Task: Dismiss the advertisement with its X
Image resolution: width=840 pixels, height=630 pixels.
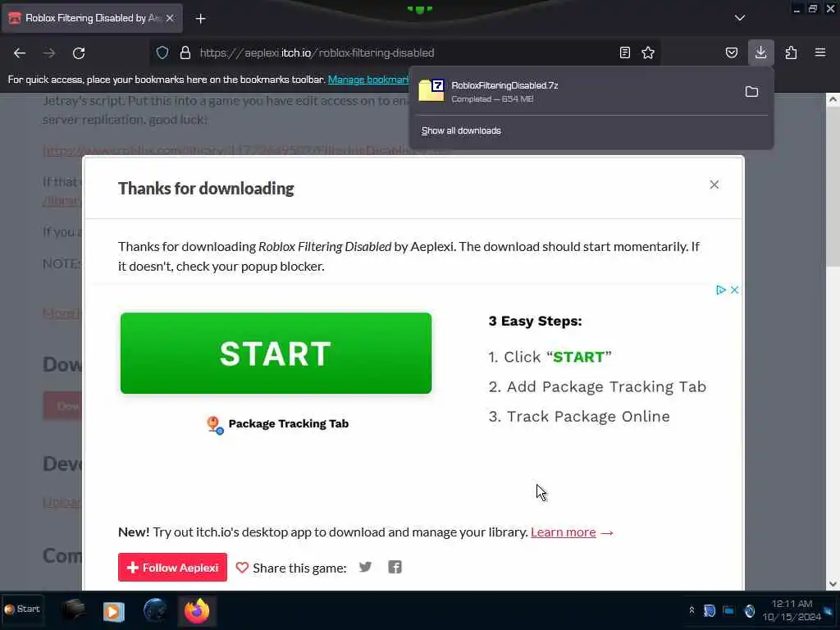Action: 734,290
